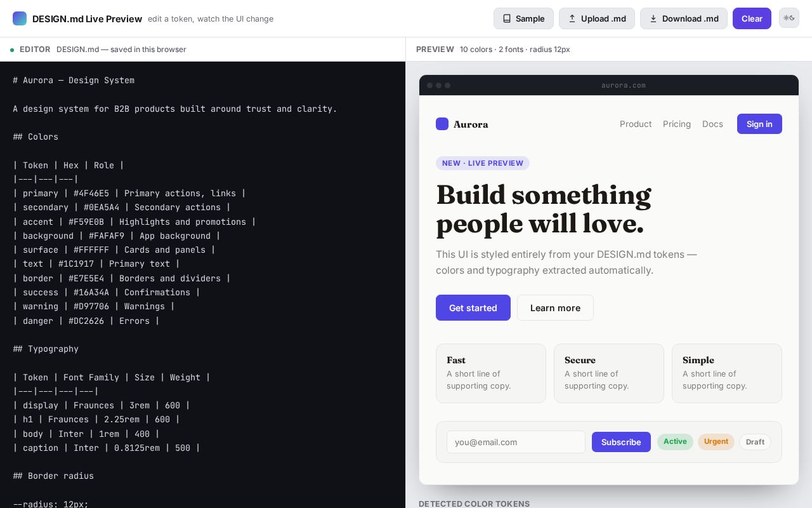
Task: Click the Subscribe button
Action: click(x=621, y=442)
